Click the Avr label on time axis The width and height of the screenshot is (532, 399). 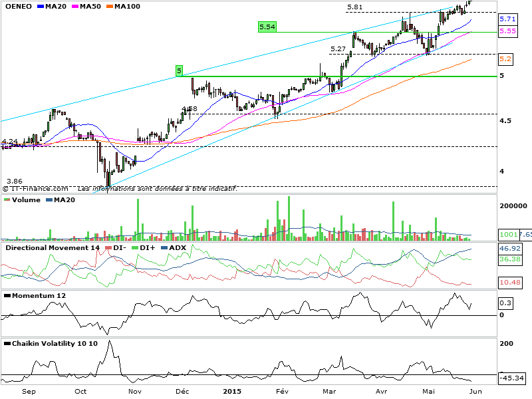pyautogui.click(x=381, y=391)
